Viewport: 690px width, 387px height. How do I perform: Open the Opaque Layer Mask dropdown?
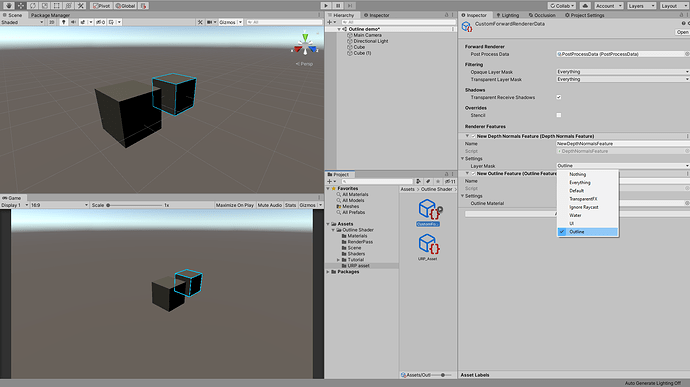coord(622,72)
